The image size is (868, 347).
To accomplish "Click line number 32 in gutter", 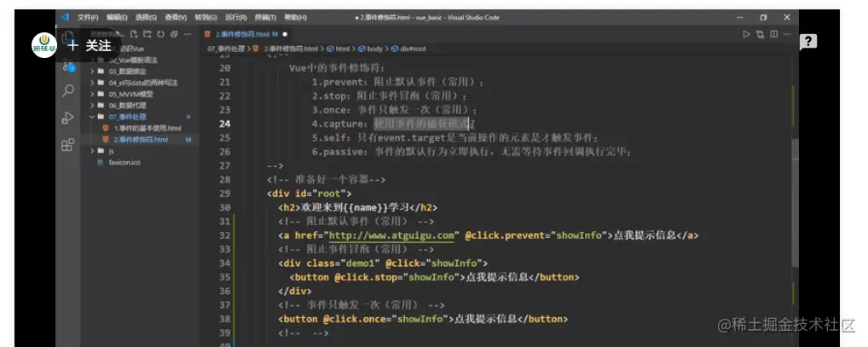I will (x=224, y=235).
